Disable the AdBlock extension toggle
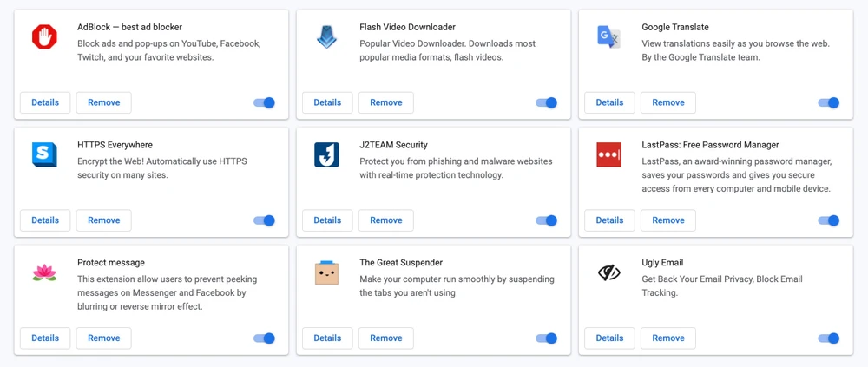Viewport: 868px width, 367px height. point(265,102)
